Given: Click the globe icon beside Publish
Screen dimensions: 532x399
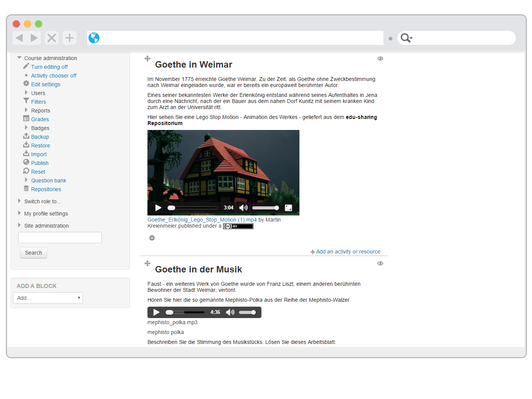Looking at the screenshot, I should click(x=26, y=162).
